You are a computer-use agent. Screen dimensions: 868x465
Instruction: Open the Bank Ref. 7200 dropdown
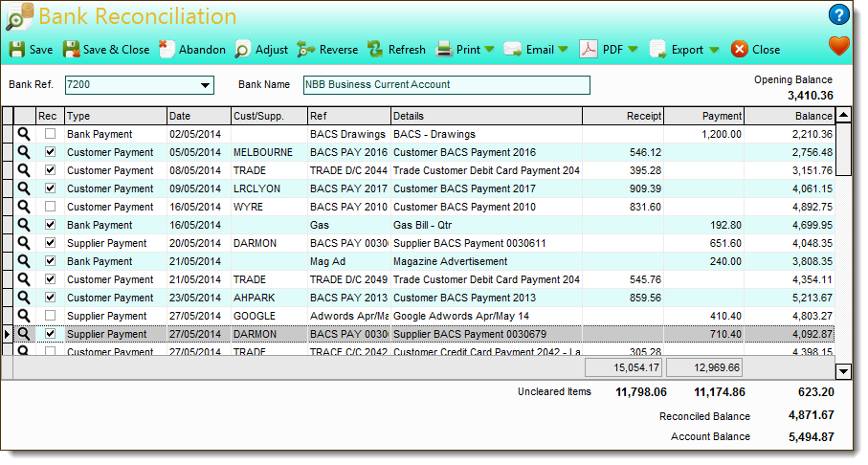click(x=205, y=85)
